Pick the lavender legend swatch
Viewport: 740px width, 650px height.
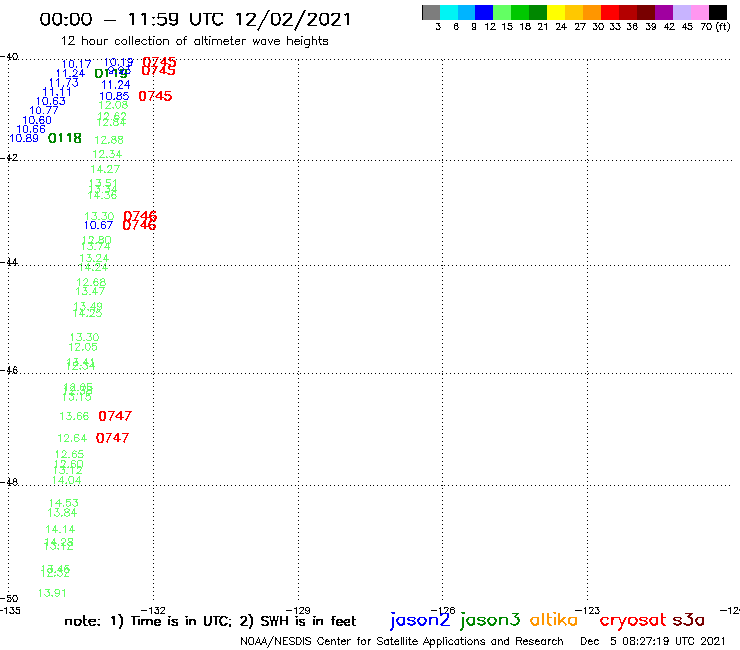point(681,12)
